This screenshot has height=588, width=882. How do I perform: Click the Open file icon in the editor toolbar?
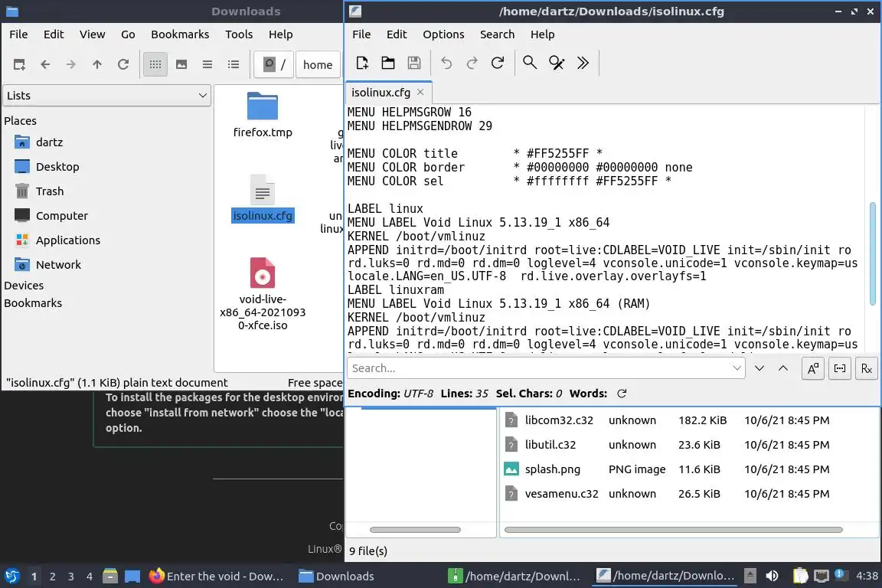[388, 63]
